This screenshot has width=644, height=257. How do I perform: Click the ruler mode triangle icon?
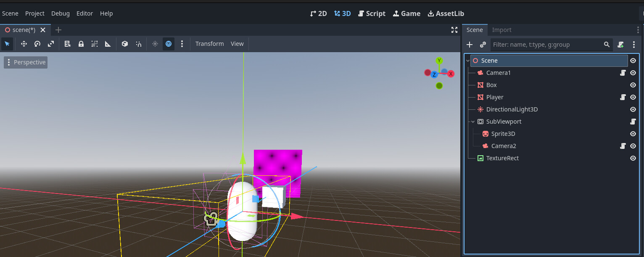tap(108, 44)
